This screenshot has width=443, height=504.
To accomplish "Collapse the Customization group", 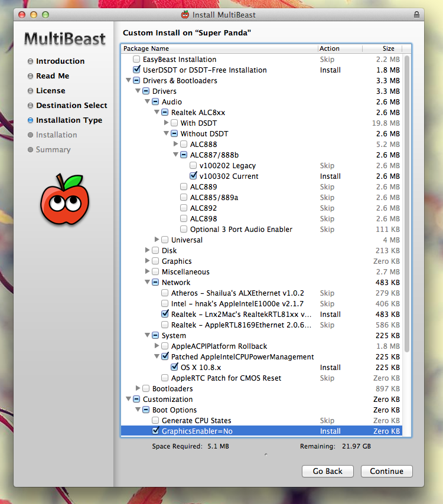I will click(128, 398).
